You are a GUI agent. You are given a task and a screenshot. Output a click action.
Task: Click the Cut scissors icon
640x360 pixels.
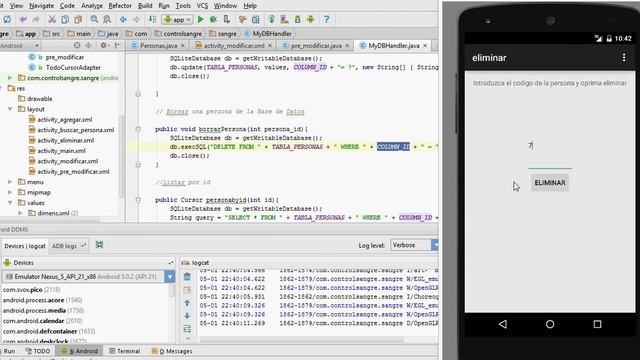pos(52,19)
